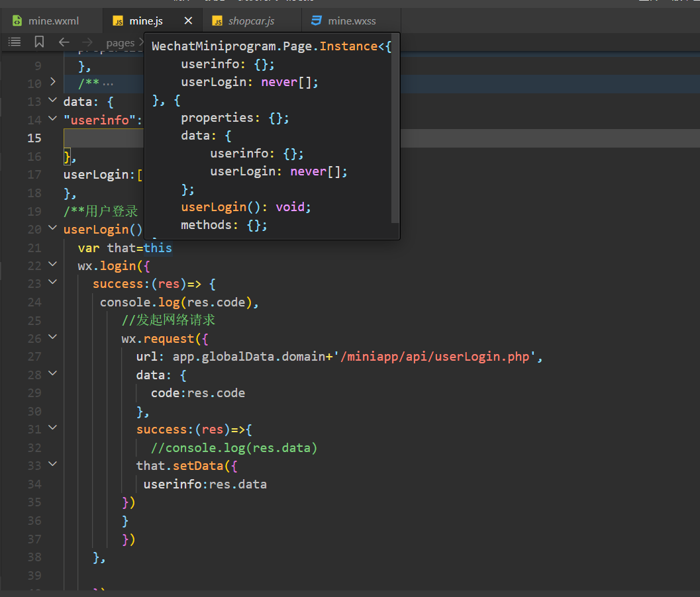
Task: Click '"userinfo":' on line 14
Action: click(x=103, y=120)
